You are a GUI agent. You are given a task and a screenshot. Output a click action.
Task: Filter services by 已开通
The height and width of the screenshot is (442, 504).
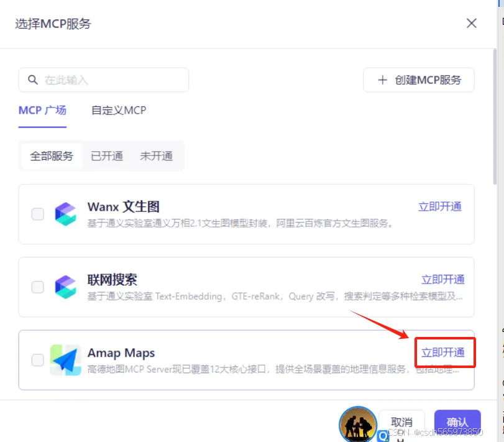click(106, 156)
